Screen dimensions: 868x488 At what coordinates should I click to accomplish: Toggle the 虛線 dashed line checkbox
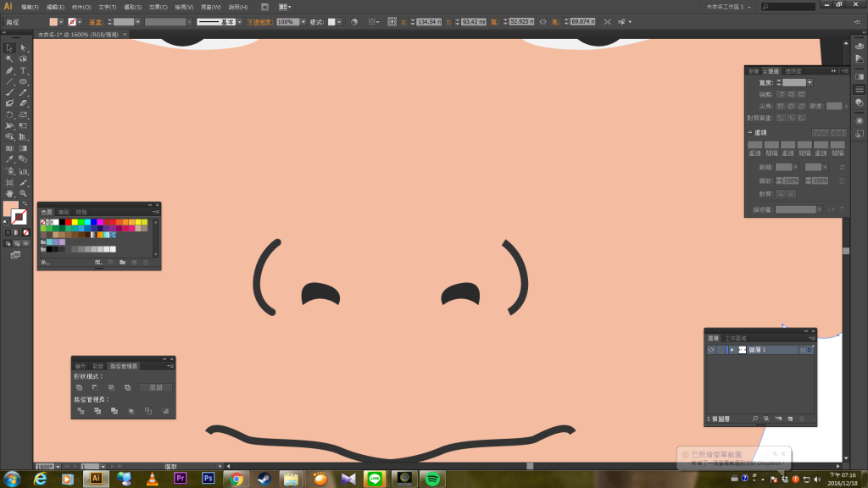(750, 133)
